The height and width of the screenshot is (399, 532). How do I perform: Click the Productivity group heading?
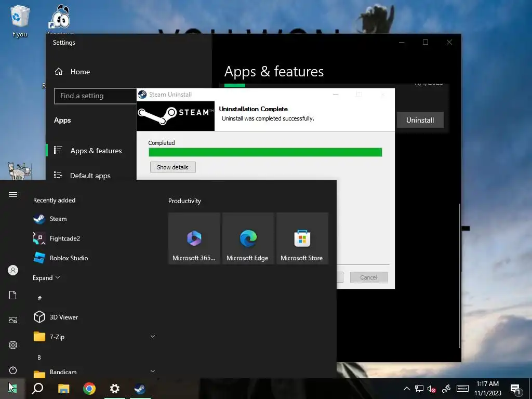[x=184, y=201]
